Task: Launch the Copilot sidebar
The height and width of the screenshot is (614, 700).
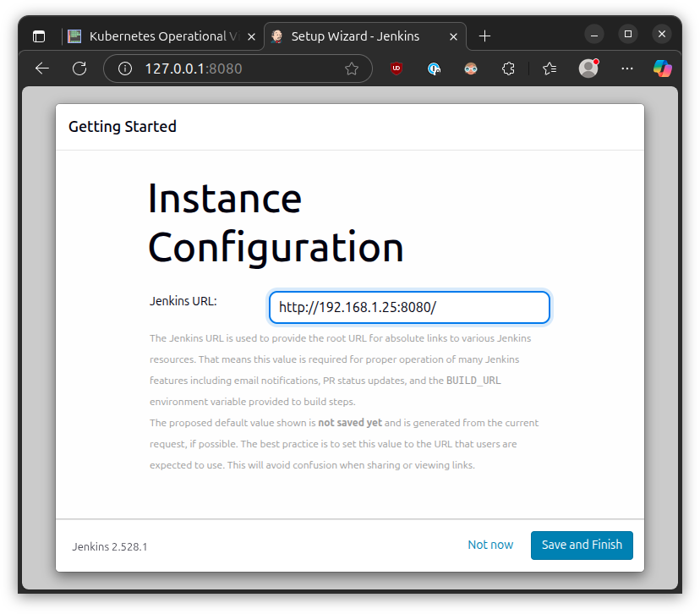Action: (663, 69)
